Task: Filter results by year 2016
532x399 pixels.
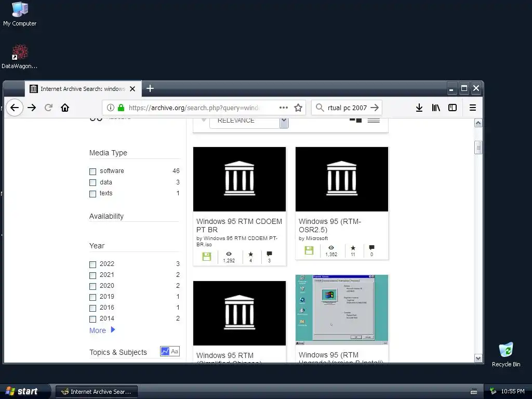Action: coord(92,308)
